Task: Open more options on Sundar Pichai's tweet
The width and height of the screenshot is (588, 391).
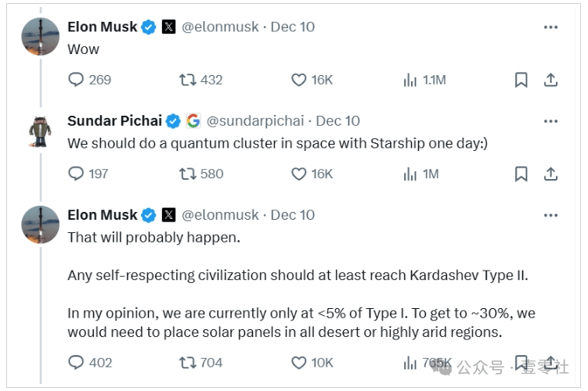Action: pyautogui.click(x=550, y=121)
